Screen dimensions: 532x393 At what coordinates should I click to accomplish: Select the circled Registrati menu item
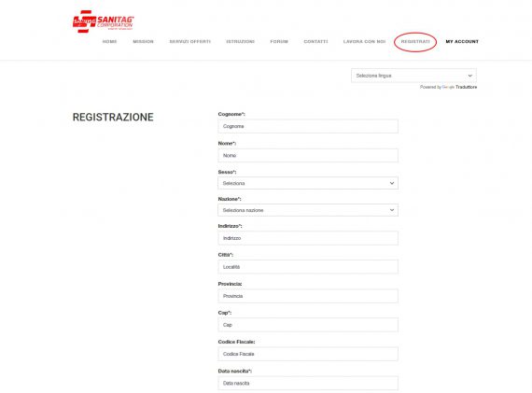tap(415, 41)
